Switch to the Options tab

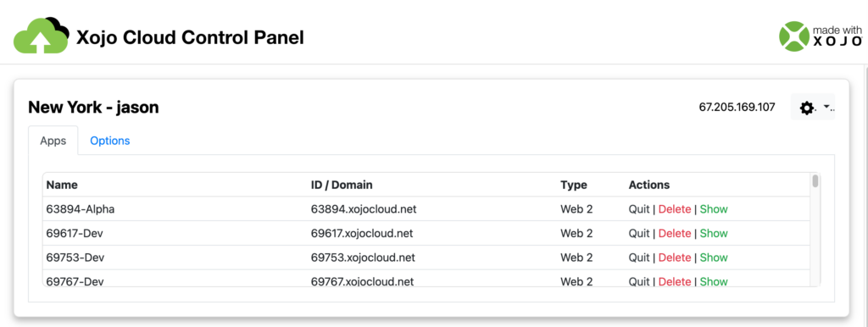click(110, 141)
